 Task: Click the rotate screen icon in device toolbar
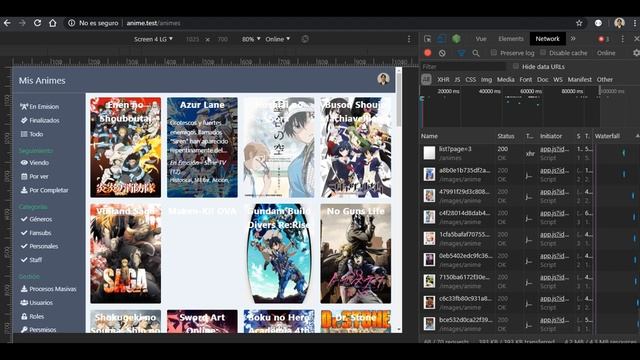point(305,39)
